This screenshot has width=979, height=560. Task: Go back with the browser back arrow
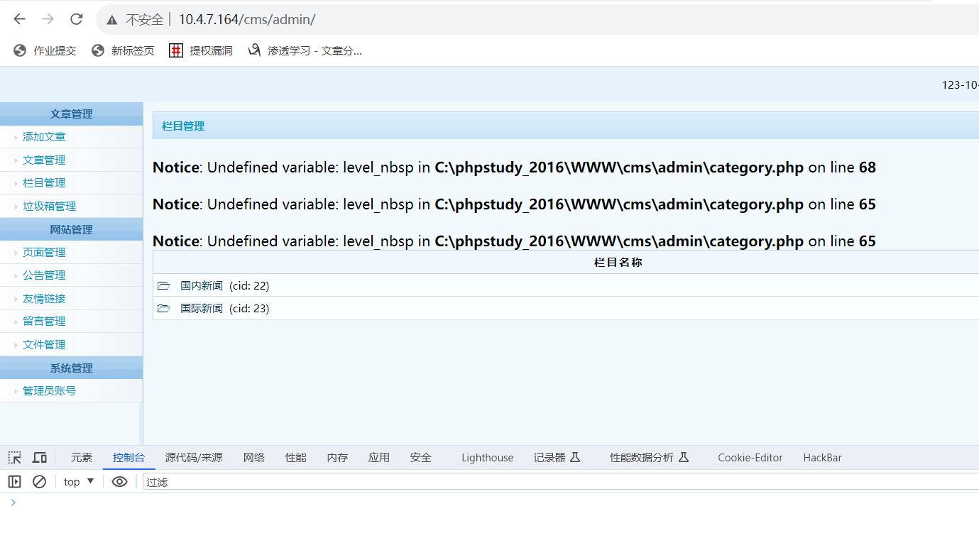19,19
